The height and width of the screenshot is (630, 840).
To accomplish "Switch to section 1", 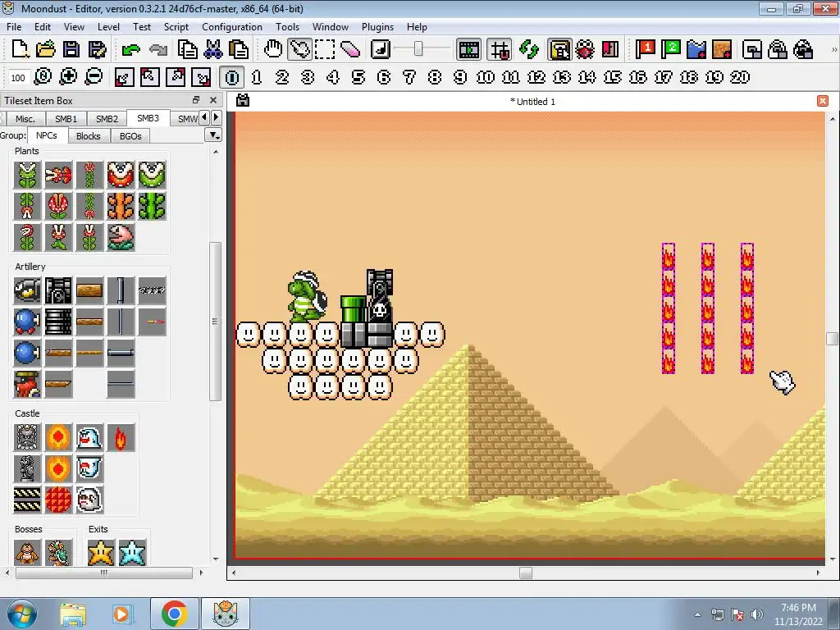I will click(x=257, y=77).
